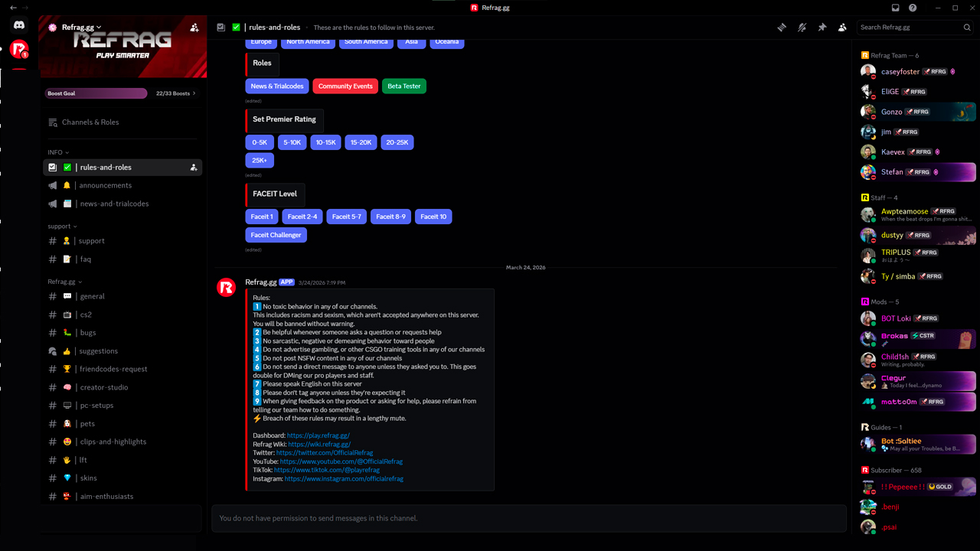Select the 10-15K Premier rating role
This screenshot has width=980, height=551.
click(326, 142)
